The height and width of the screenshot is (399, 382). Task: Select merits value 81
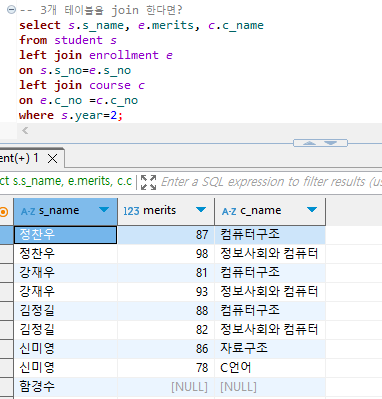click(x=166, y=273)
